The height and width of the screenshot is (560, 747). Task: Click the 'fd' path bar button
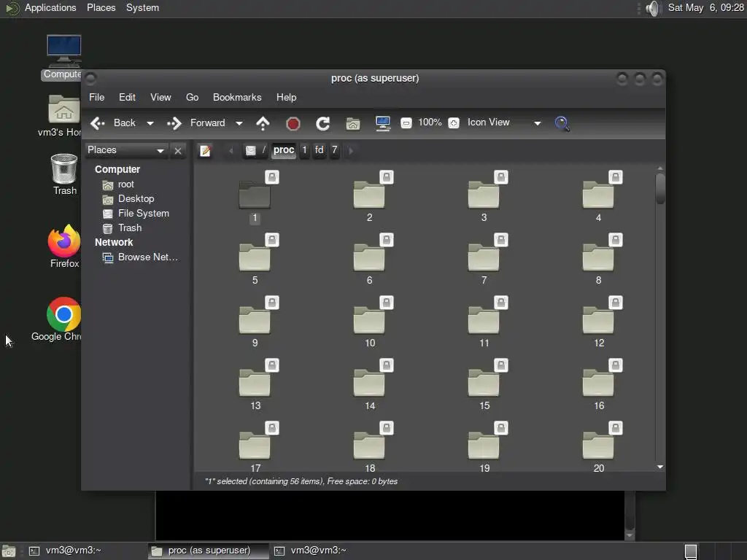319,150
